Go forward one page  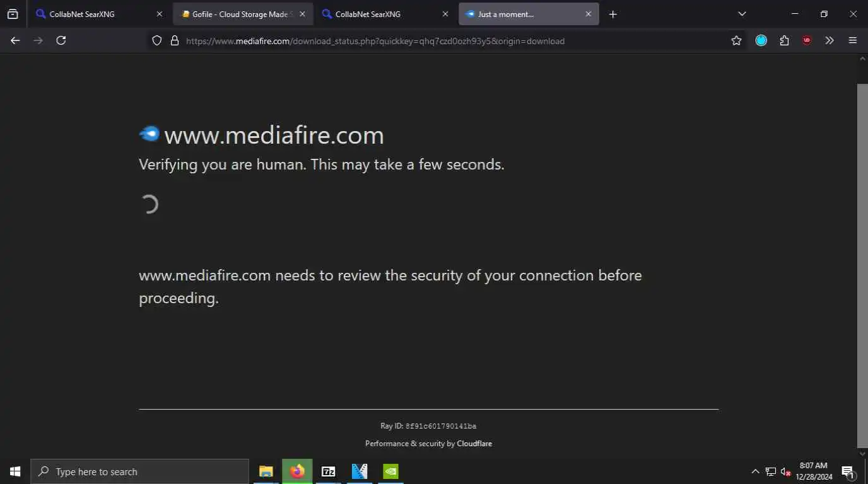click(x=38, y=40)
